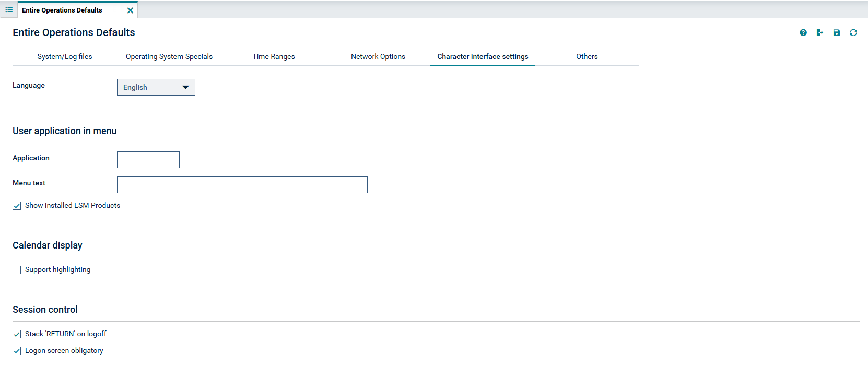Switch to the System/Log files tab

[65, 57]
